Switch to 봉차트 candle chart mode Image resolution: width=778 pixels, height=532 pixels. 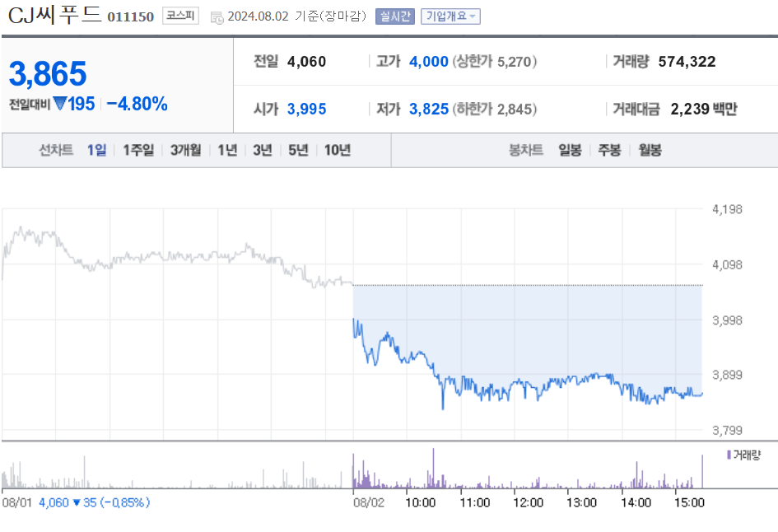525,151
